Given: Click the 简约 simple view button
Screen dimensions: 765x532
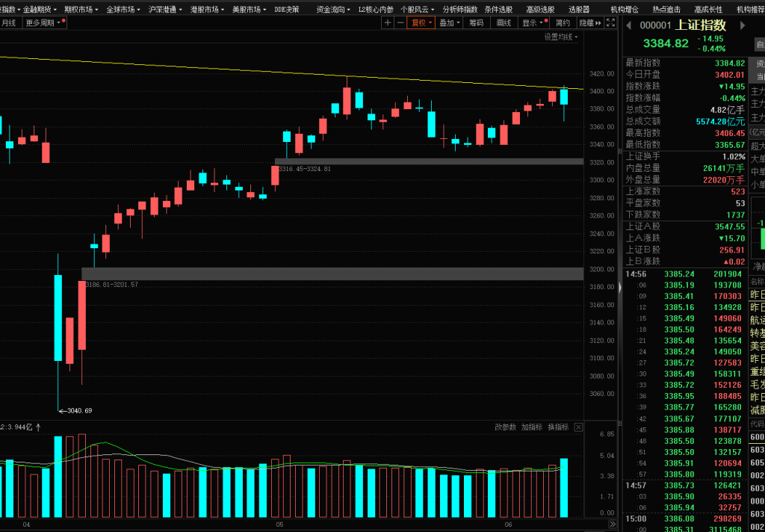Looking at the screenshot, I should 563,22.
